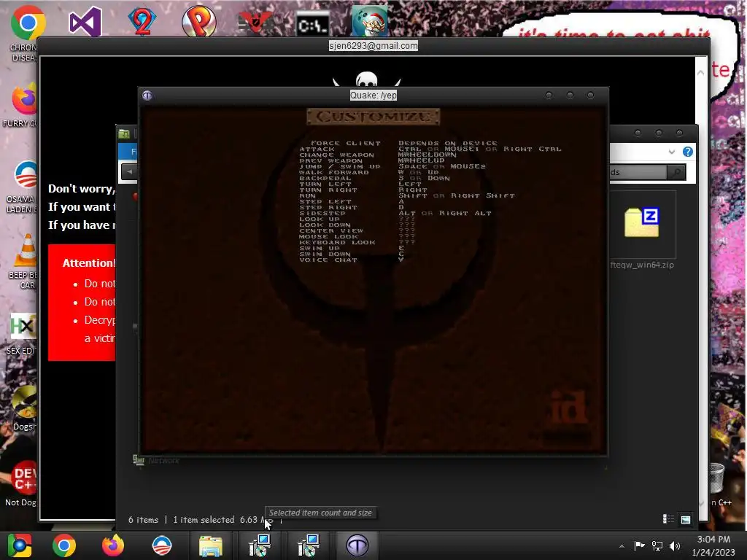Viewport: 747px width, 560px height.
Task: Select the Center View binding row
Action: 357,230
